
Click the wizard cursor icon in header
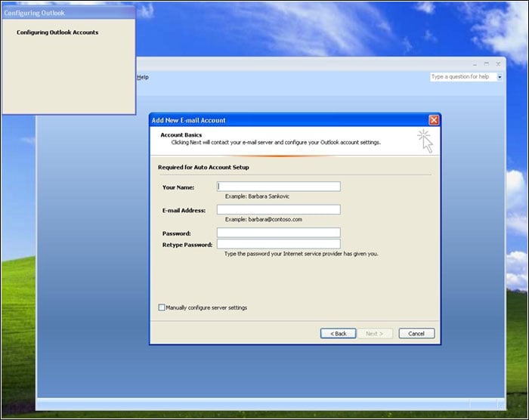point(425,141)
